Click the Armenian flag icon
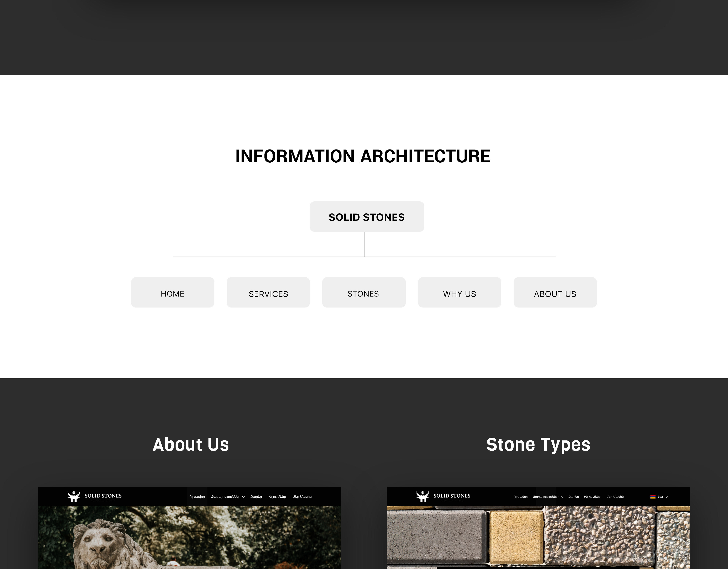This screenshot has height=569, width=728. (x=653, y=497)
